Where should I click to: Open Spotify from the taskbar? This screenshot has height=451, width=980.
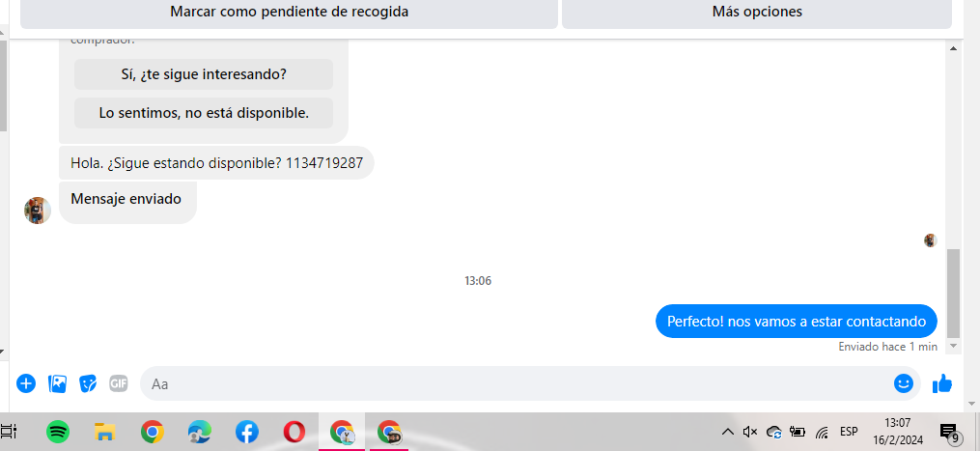point(58,432)
